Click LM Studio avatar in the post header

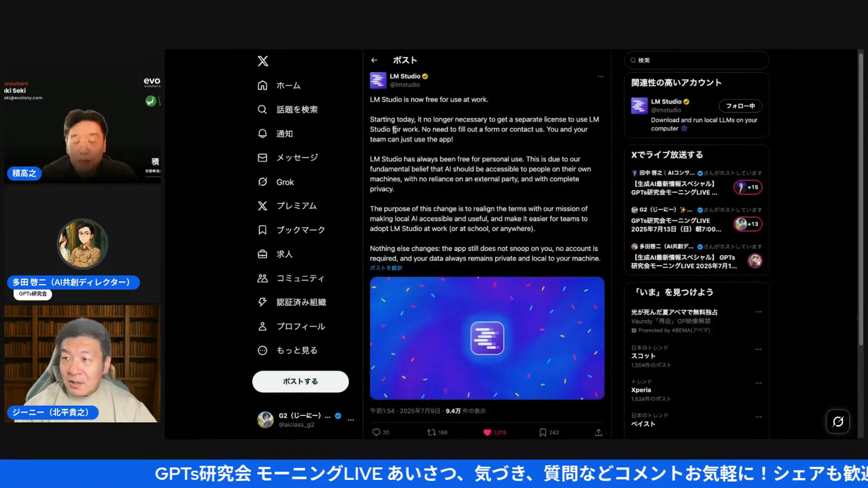pyautogui.click(x=378, y=80)
